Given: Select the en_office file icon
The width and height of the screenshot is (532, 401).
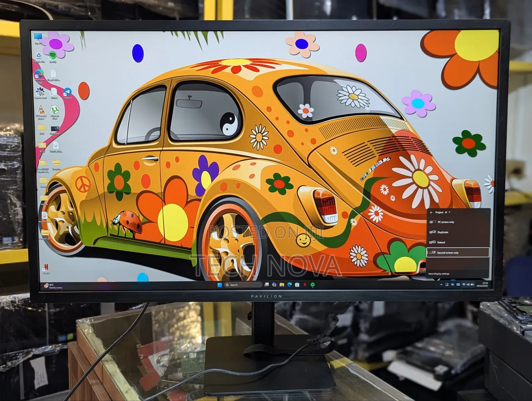Looking at the screenshot, I should 44,217.
